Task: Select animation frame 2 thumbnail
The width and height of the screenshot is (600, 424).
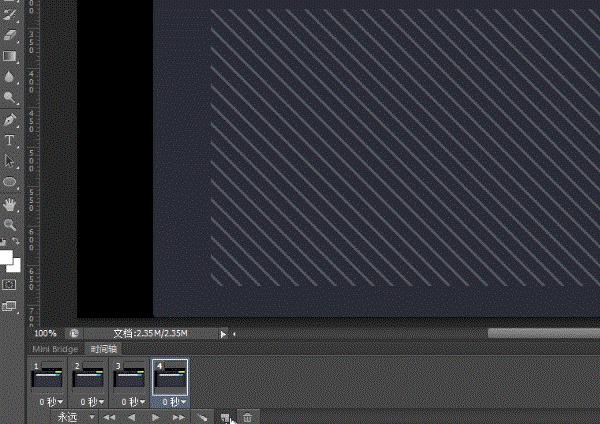Action: tap(88, 377)
